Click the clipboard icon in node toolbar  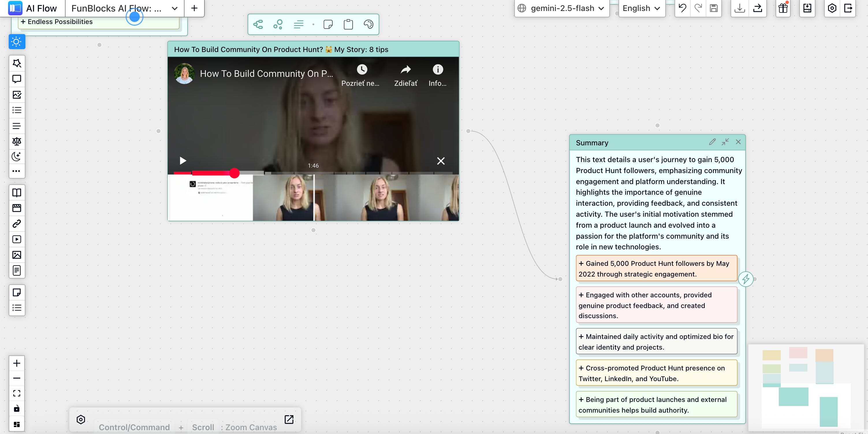click(348, 24)
